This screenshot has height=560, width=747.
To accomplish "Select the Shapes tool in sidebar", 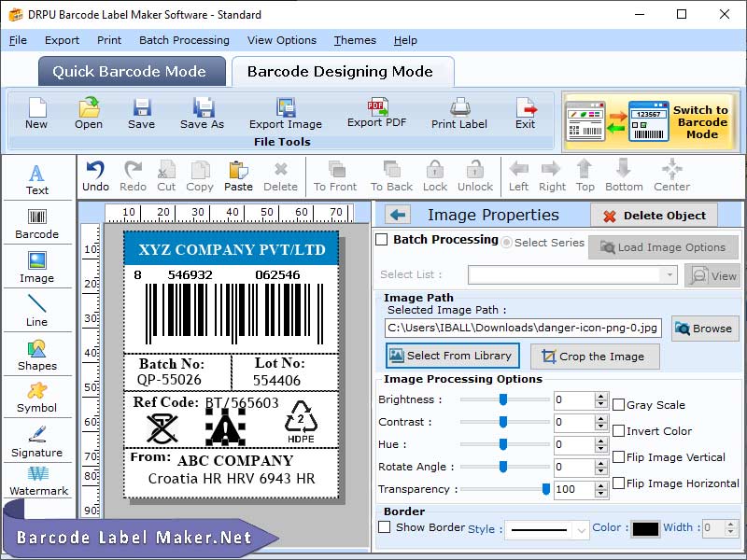I will click(37, 355).
